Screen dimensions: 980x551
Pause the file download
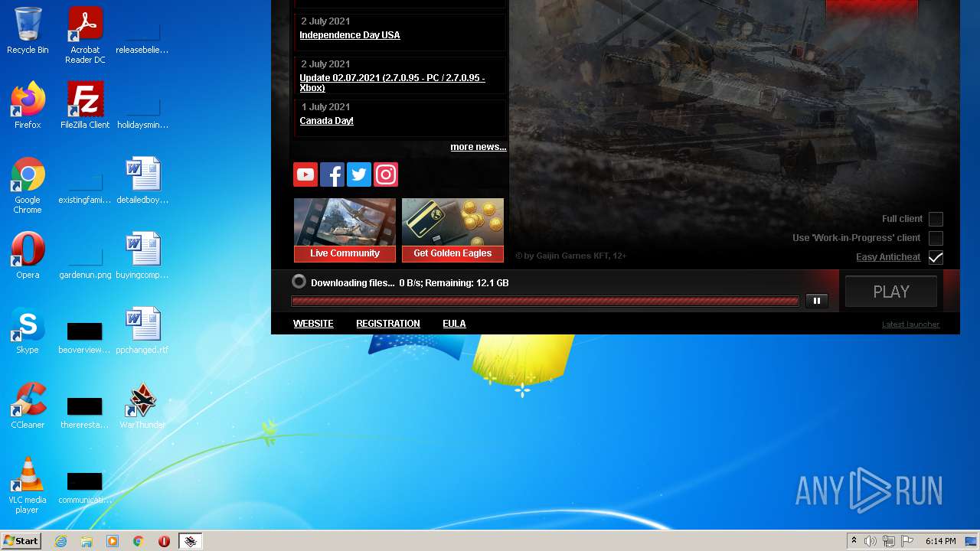point(816,301)
